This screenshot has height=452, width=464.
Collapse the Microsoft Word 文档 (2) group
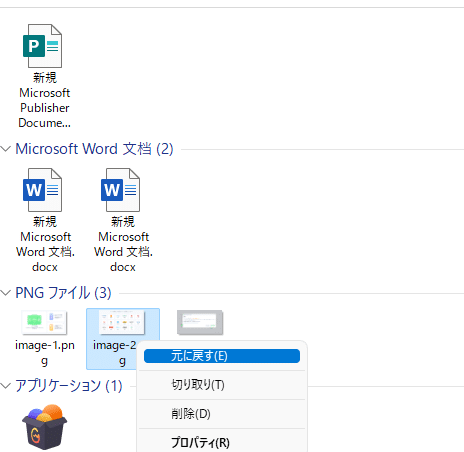pyautogui.click(x=6, y=149)
